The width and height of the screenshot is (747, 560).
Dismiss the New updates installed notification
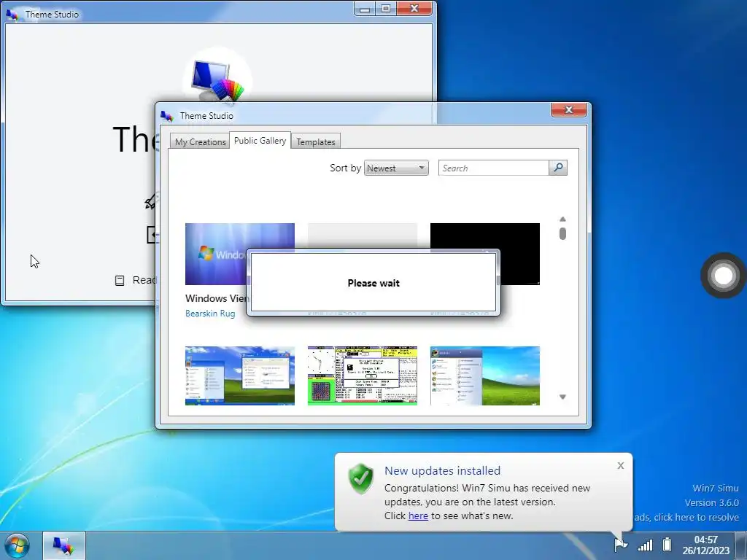(620, 466)
